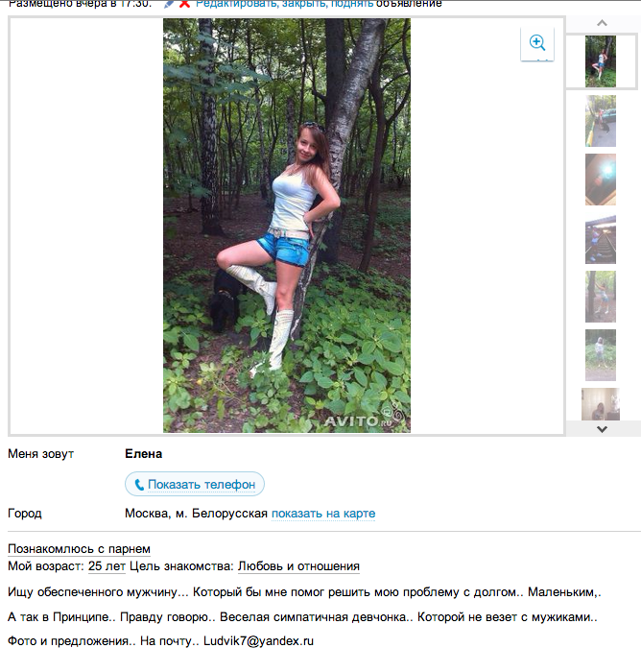
Task: Click the down chevron below the thumbnails
Action: coord(602,429)
